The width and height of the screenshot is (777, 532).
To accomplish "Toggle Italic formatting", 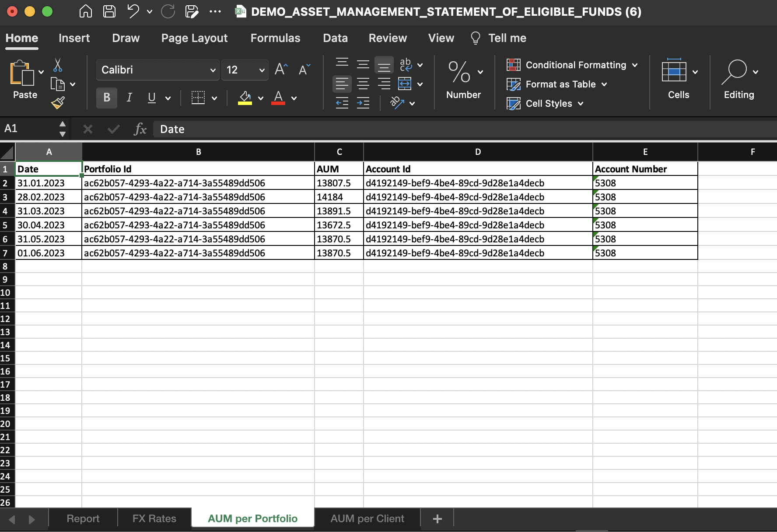I will (x=129, y=98).
